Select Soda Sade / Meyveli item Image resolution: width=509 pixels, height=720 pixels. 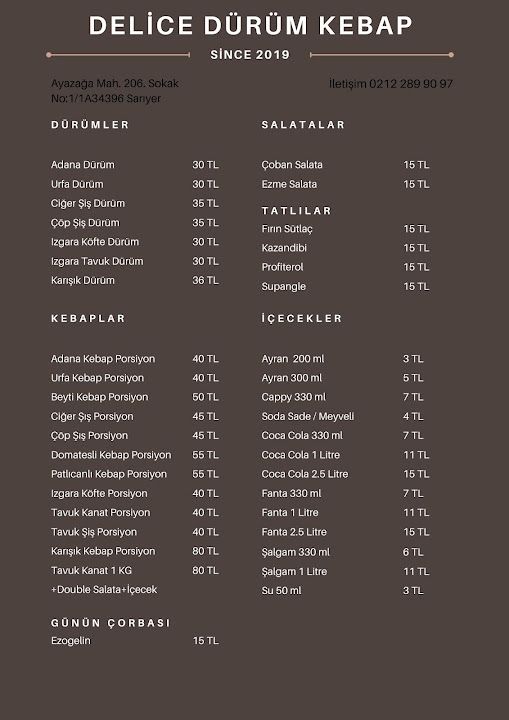[x=342, y=416]
